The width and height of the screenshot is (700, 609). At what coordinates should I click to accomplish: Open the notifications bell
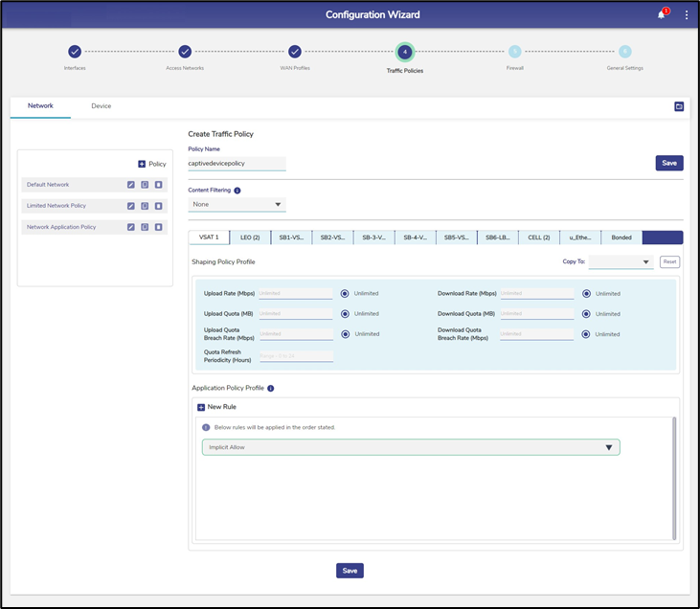coord(661,15)
